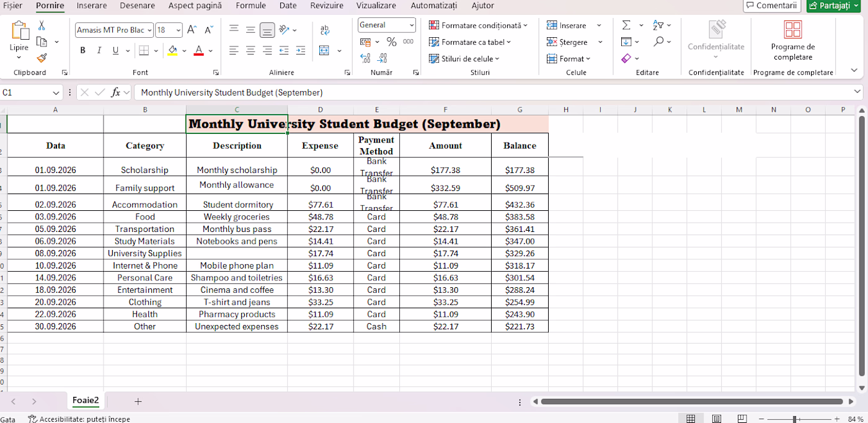This screenshot has width=868, height=423.
Task: Switch to Page Layout view
Action: (716, 419)
